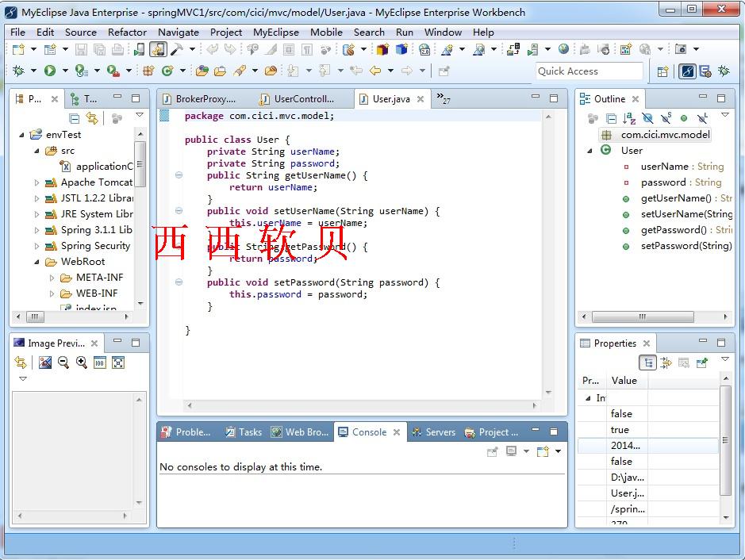Click the Quick Access search field
This screenshot has width=745, height=560.
[589, 71]
